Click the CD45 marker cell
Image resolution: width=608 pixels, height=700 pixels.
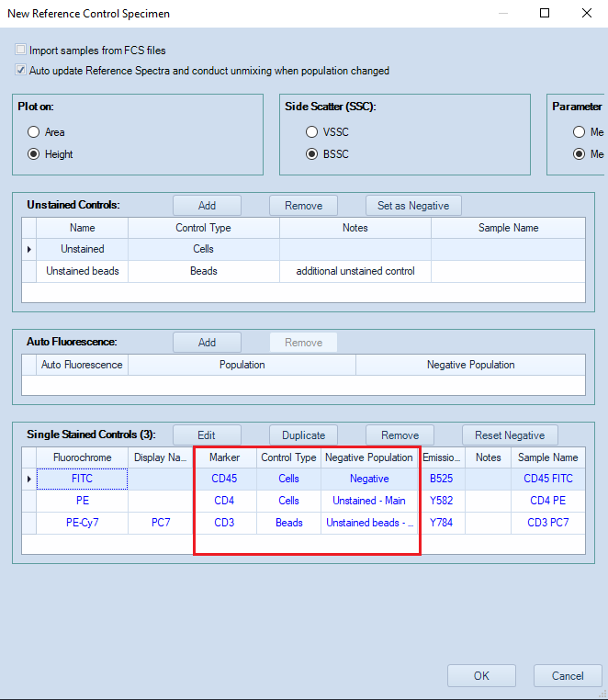point(224,479)
